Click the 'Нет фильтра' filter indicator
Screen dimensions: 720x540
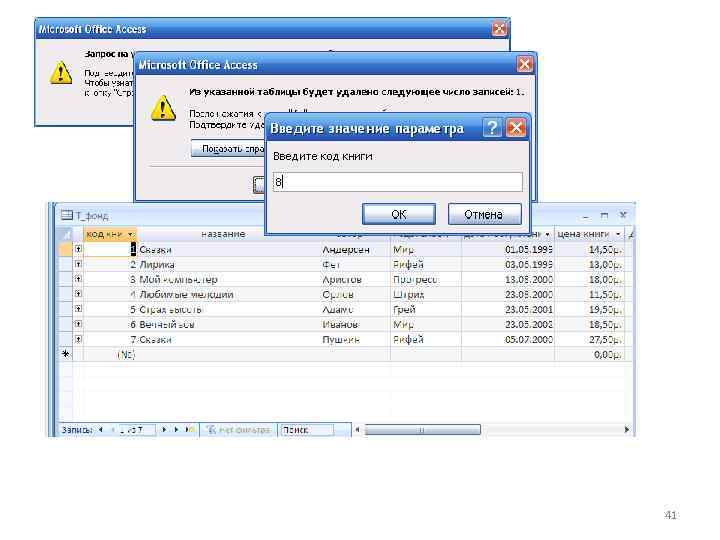coord(238,430)
